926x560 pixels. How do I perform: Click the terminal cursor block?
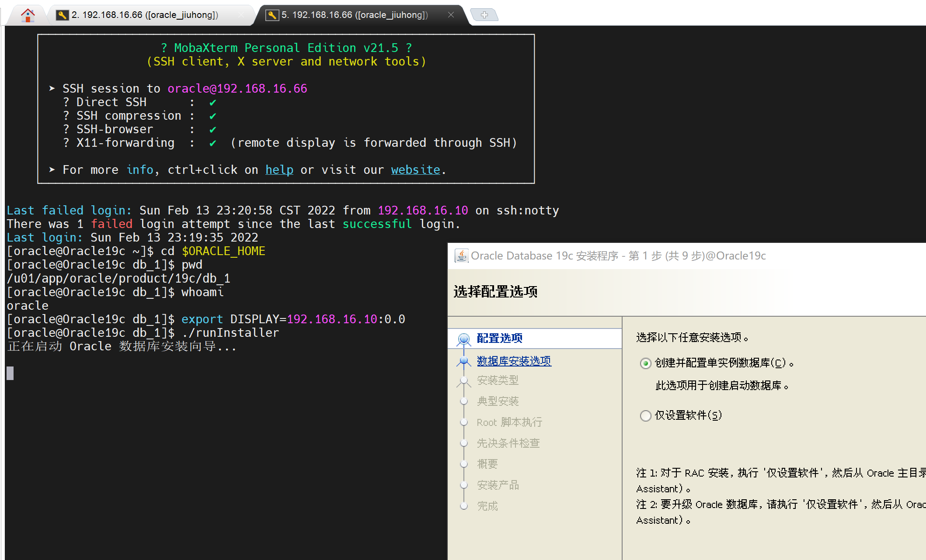pyautogui.click(x=10, y=373)
